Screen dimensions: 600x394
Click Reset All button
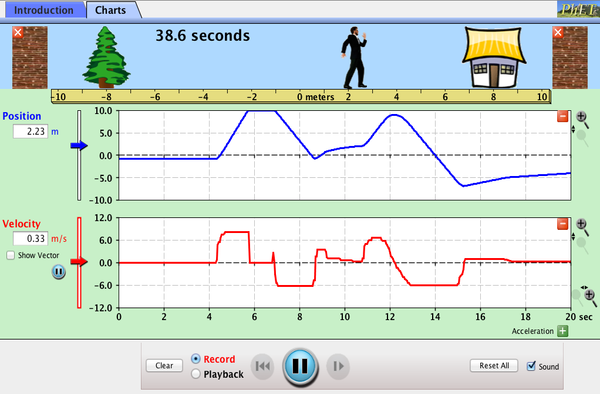pos(494,366)
